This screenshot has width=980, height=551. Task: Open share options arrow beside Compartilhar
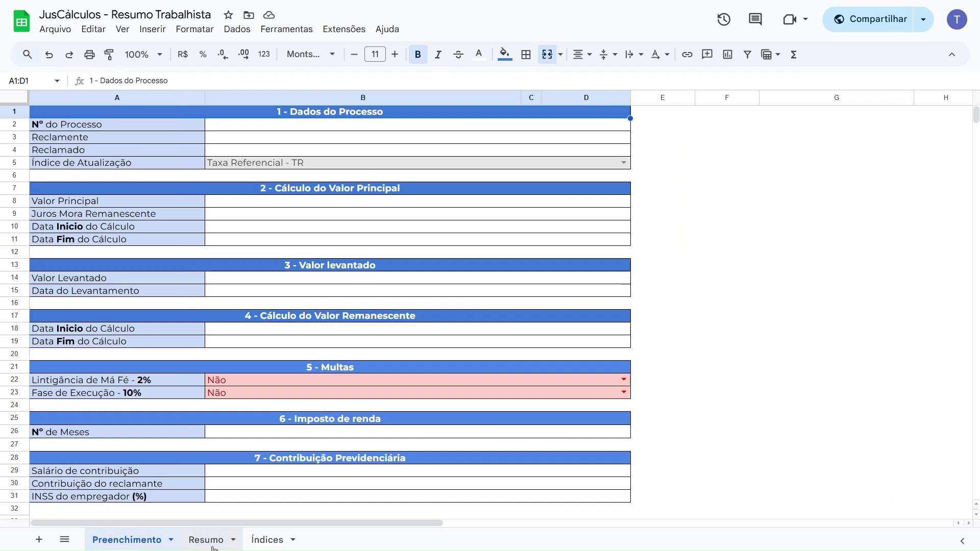[x=923, y=19]
